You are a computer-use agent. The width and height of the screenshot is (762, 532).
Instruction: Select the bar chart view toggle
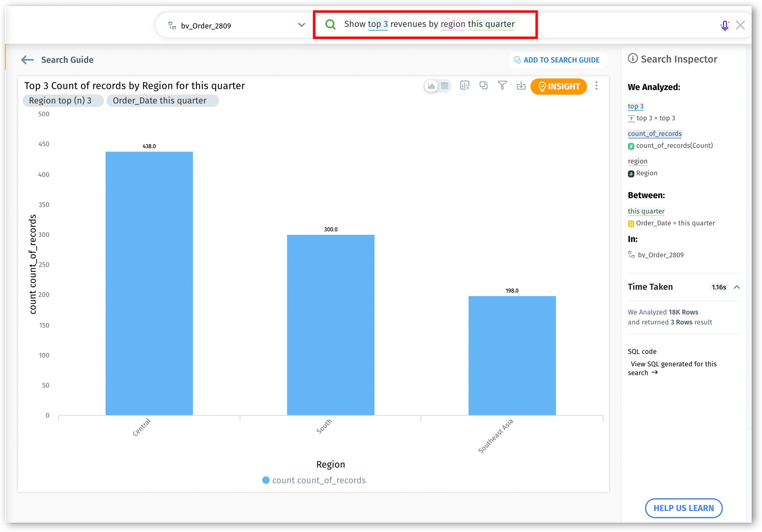[431, 86]
